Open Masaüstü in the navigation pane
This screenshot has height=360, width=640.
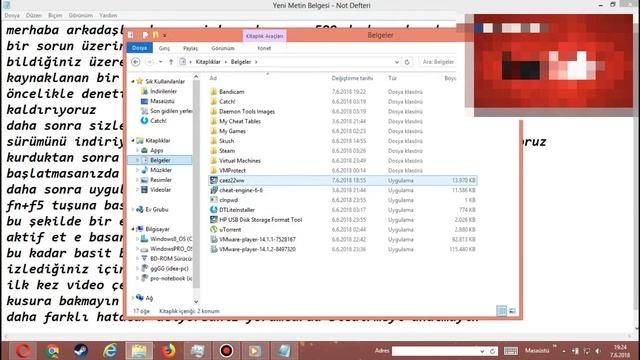point(162,101)
